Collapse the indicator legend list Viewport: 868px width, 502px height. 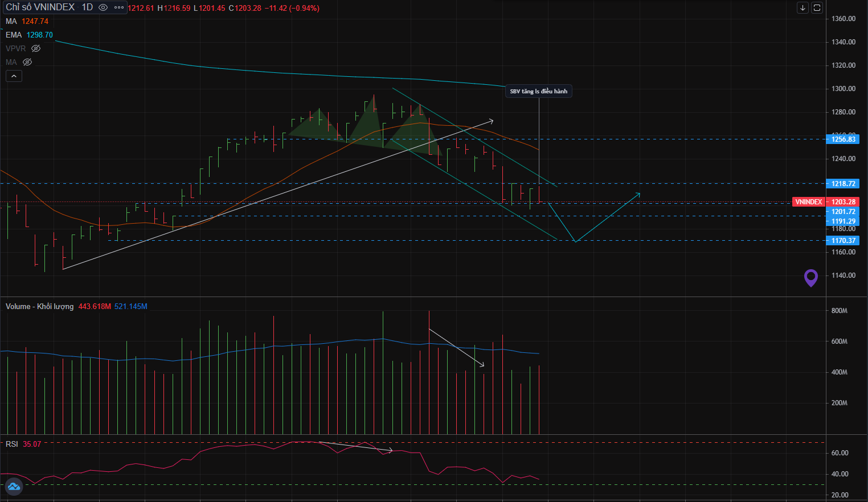(14, 76)
